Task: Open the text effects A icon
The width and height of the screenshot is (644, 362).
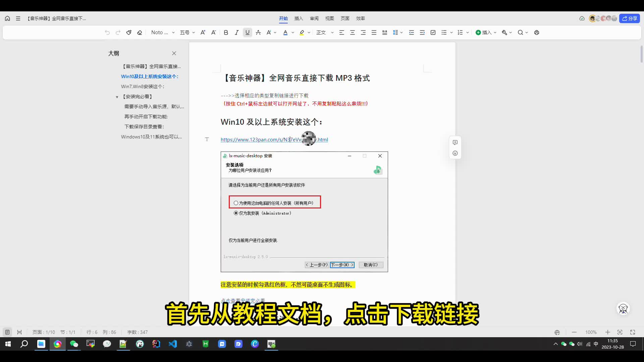Action: point(269,33)
